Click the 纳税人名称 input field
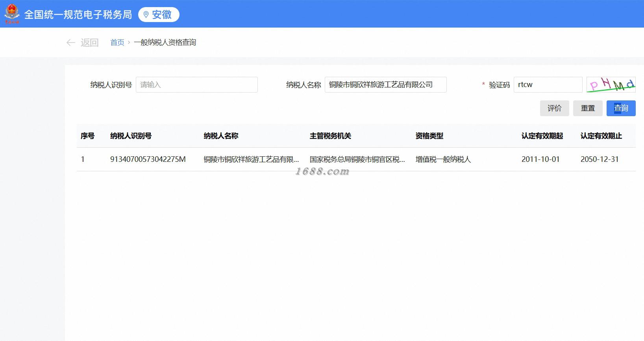 click(386, 85)
